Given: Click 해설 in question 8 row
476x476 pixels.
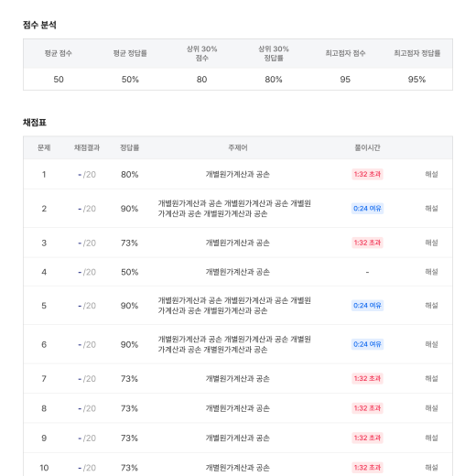Looking at the screenshot, I should (x=431, y=408).
